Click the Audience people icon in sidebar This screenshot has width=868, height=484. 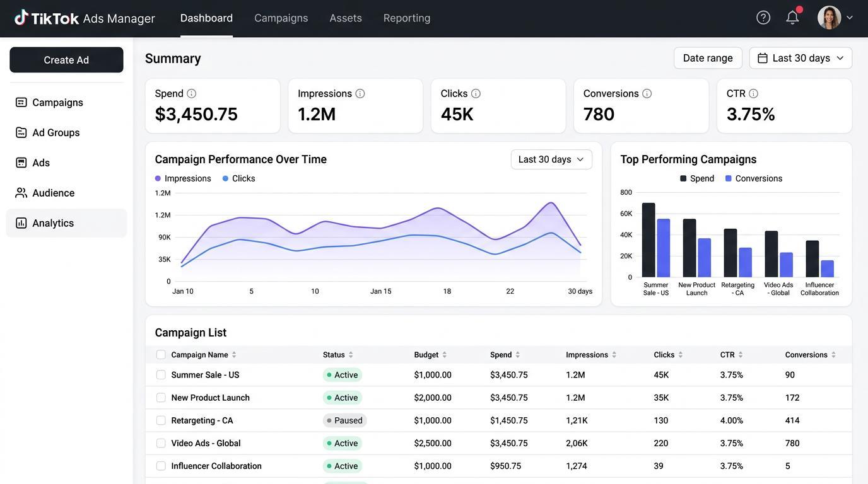[21, 193]
